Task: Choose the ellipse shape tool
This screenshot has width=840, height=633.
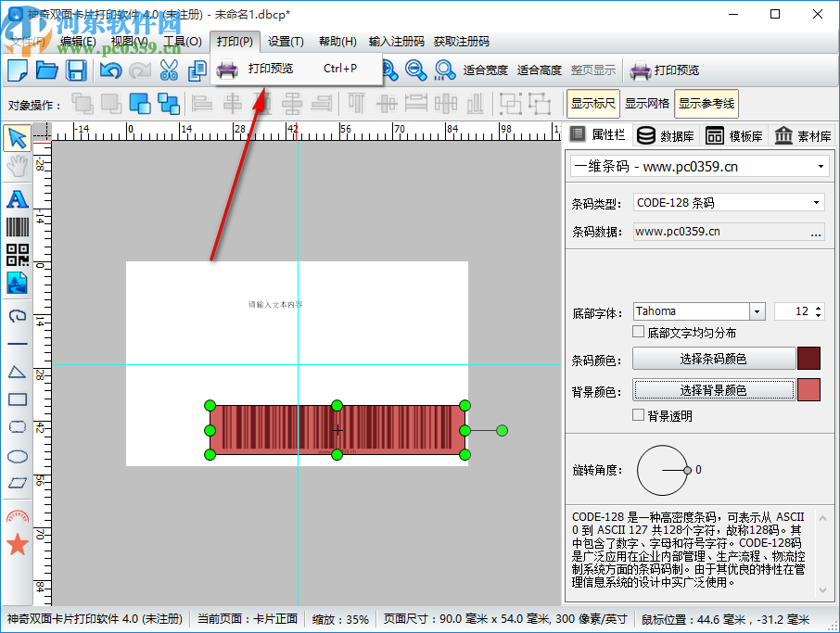Action: coord(17,456)
